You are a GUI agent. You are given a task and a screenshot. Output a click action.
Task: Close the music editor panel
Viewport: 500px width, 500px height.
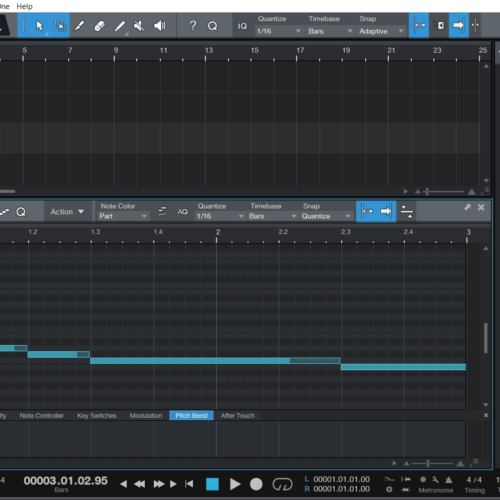(481, 207)
